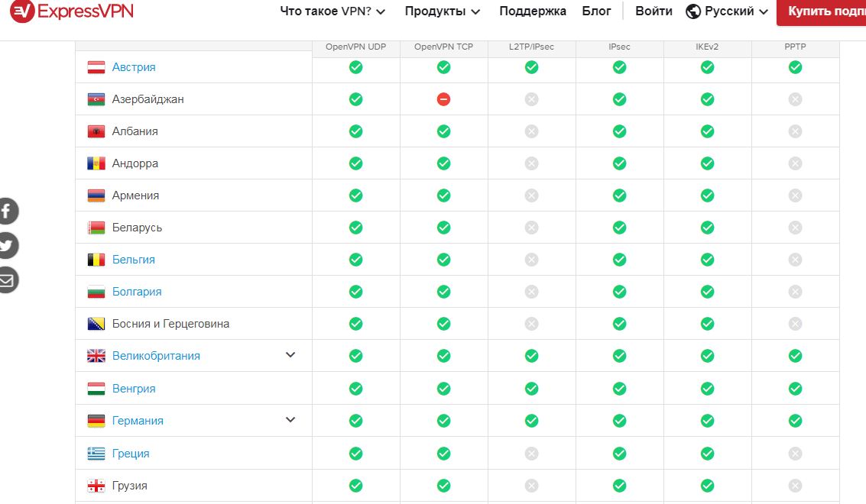Open the Бельгия country link
Screen dimensions: 866x504
(x=133, y=260)
